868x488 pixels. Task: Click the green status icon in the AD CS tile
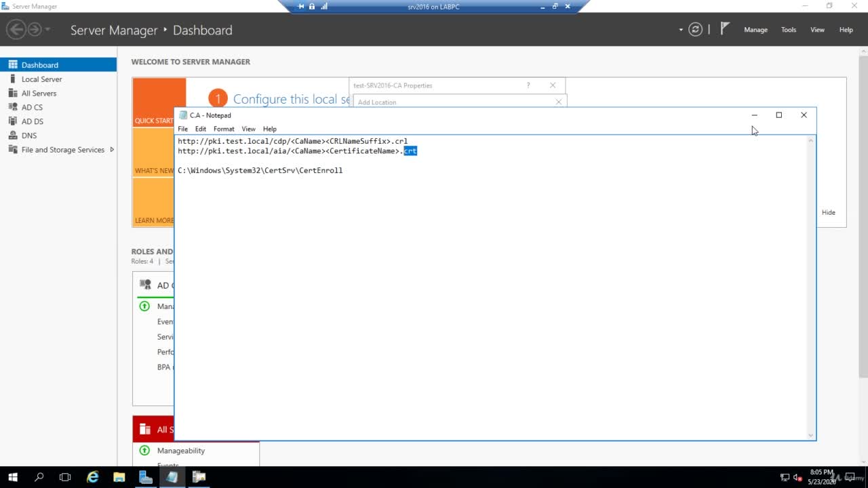click(144, 306)
